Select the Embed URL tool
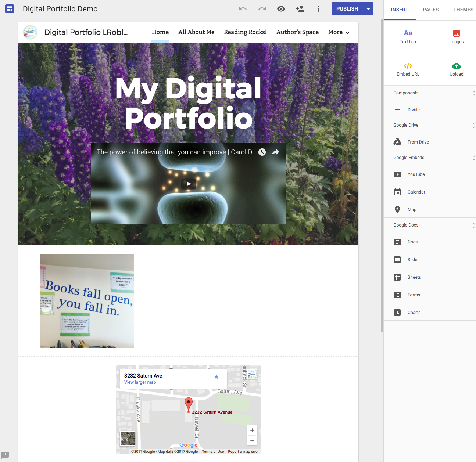476x462 pixels. pos(408,69)
